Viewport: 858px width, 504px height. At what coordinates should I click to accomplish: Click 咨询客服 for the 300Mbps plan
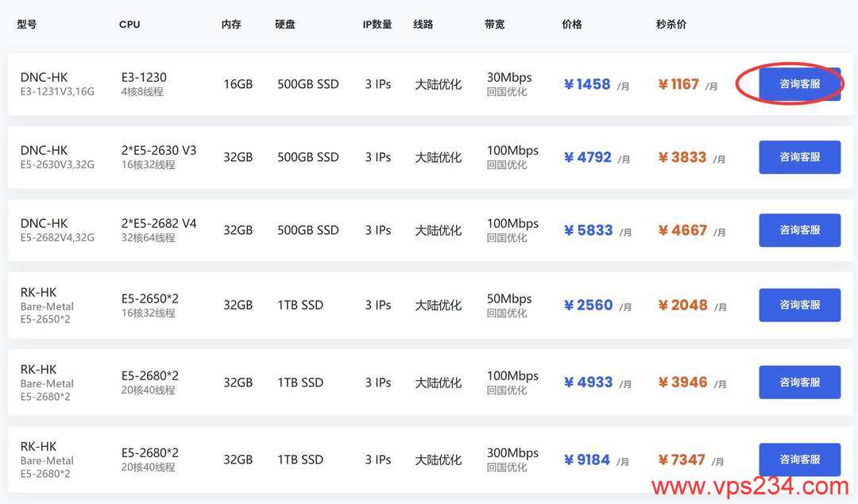(799, 460)
